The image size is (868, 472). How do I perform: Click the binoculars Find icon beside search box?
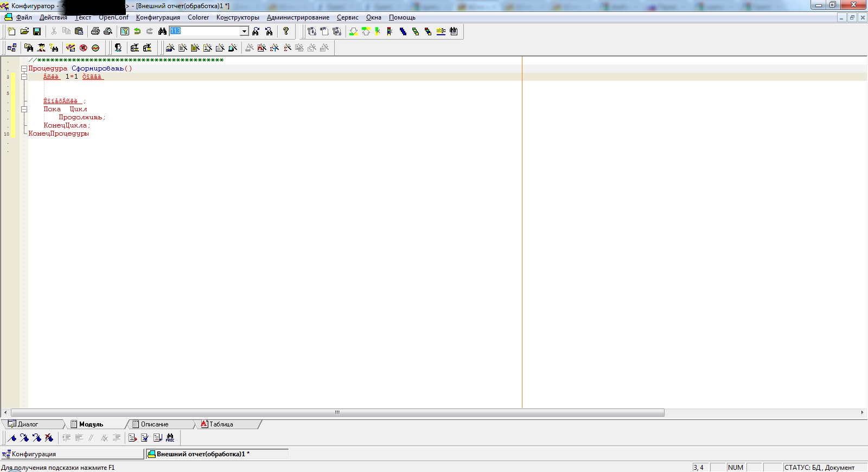(162, 31)
